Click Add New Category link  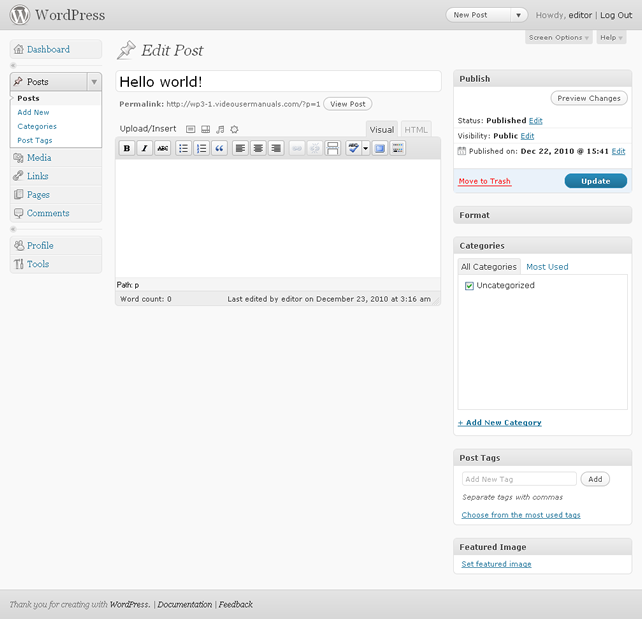tap(500, 422)
